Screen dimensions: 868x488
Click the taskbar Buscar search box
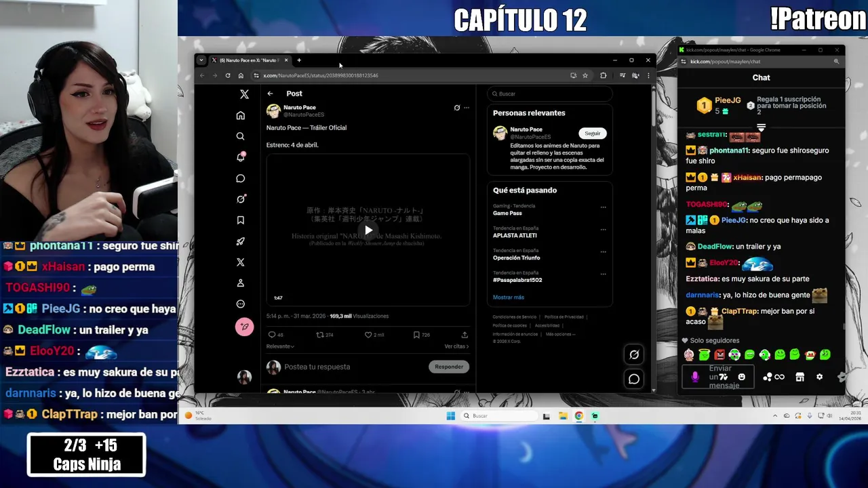click(x=500, y=416)
